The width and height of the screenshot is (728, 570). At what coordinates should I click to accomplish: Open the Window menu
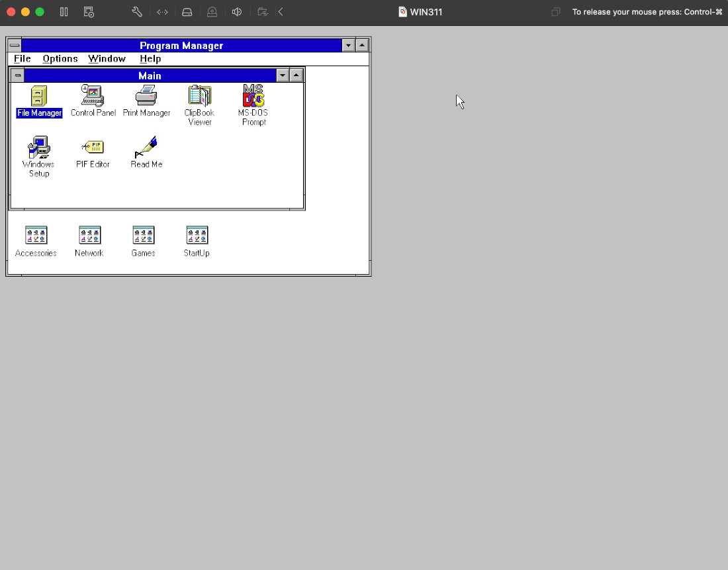pyautogui.click(x=107, y=59)
